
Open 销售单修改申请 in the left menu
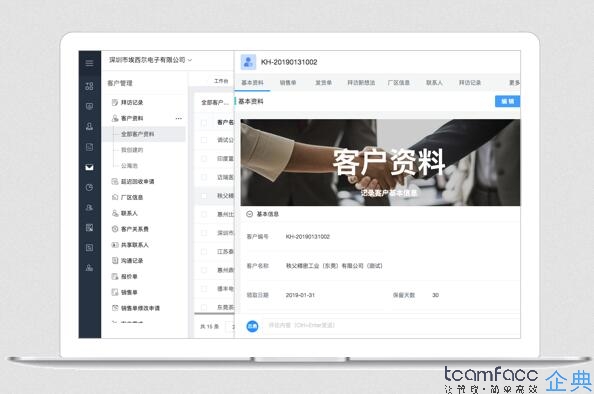140,308
